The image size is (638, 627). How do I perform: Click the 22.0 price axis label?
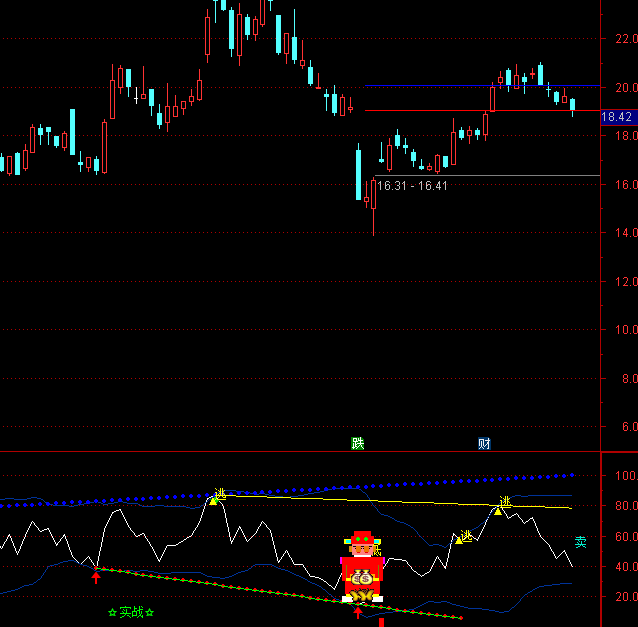click(x=626, y=39)
